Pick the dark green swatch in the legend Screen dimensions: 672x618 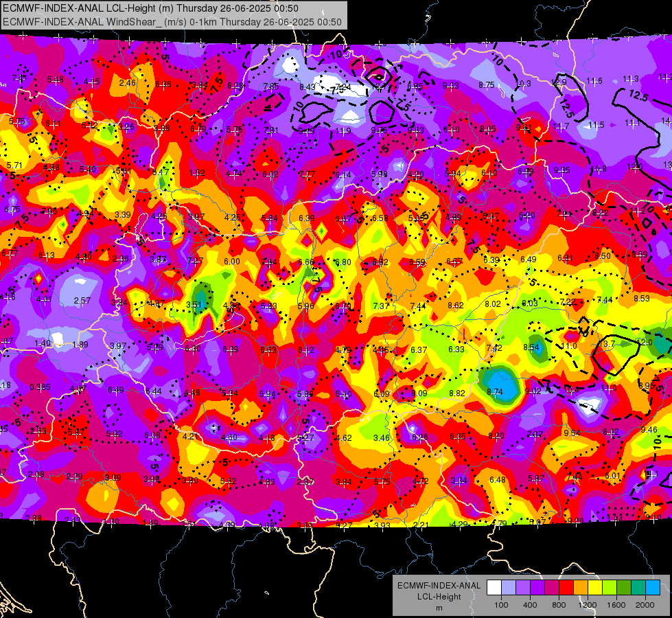pyautogui.click(x=623, y=588)
